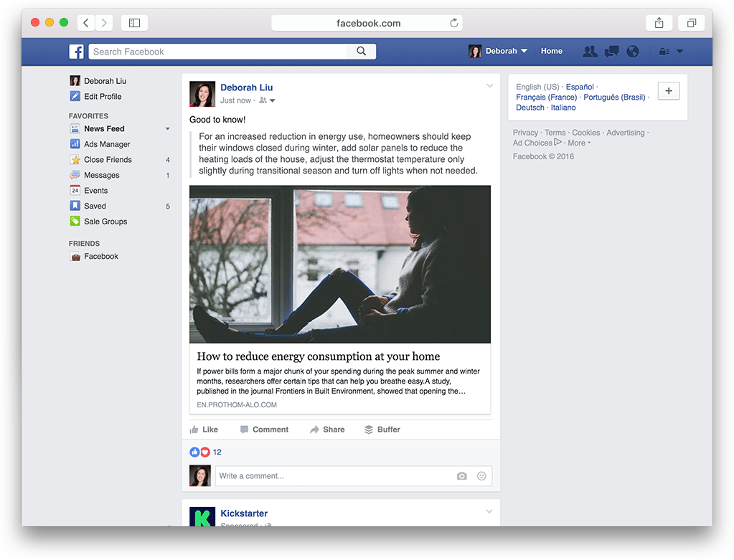Image resolution: width=734 pixels, height=560 pixels.
Task: Select Español language link
Action: (580, 87)
